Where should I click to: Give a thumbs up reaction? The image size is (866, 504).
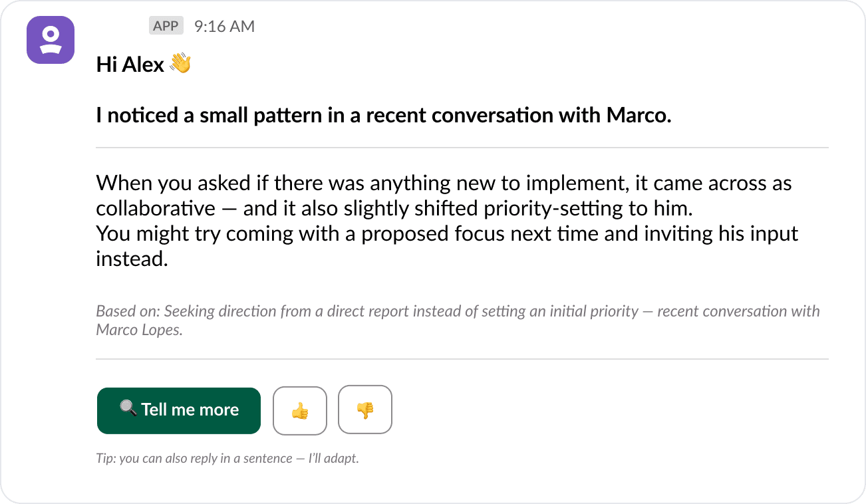point(300,411)
